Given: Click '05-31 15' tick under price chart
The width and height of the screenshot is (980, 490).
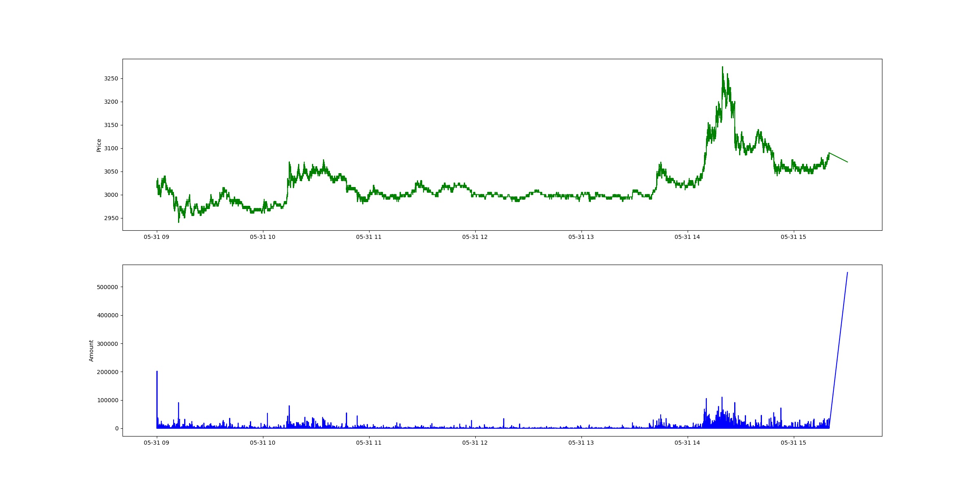Looking at the screenshot, I should (x=793, y=237).
